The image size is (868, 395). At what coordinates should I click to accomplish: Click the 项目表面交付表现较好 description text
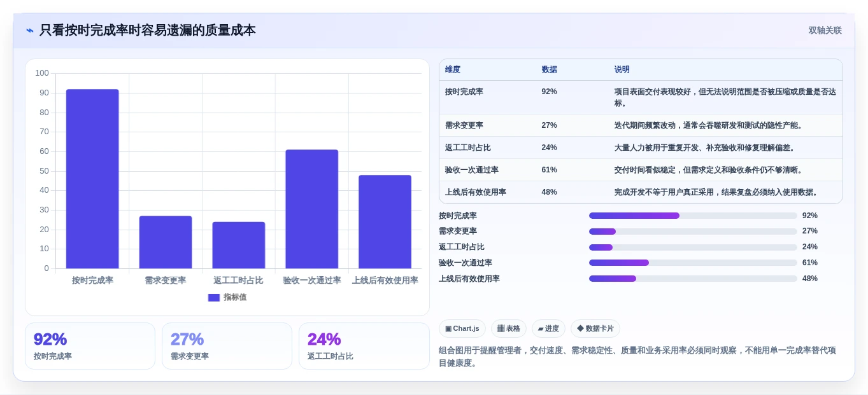(x=725, y=97)
